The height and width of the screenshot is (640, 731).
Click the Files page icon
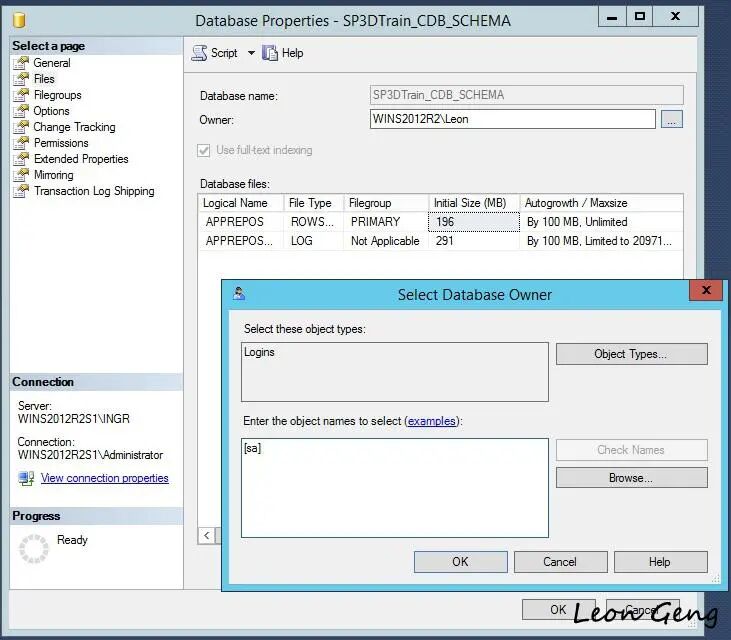click(21, 79)
